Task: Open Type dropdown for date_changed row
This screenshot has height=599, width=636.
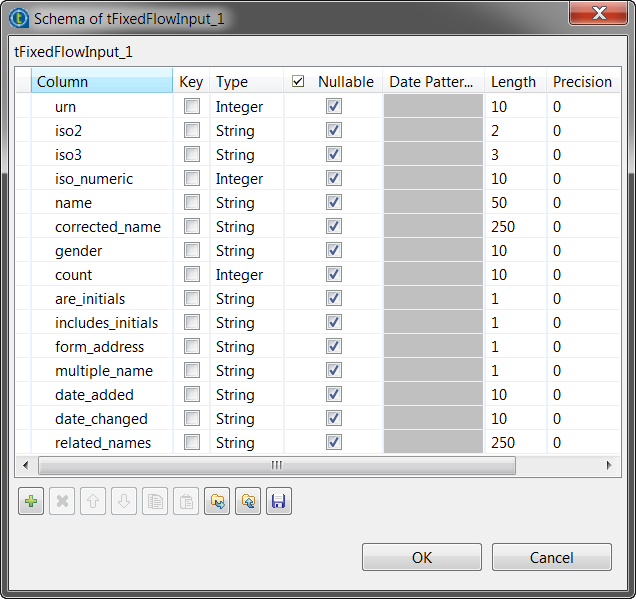Action: click(x=247, y=419)
